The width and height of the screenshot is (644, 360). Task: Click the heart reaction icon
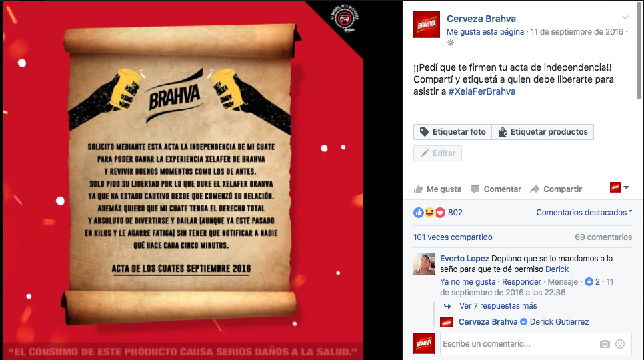pos(440,213)
